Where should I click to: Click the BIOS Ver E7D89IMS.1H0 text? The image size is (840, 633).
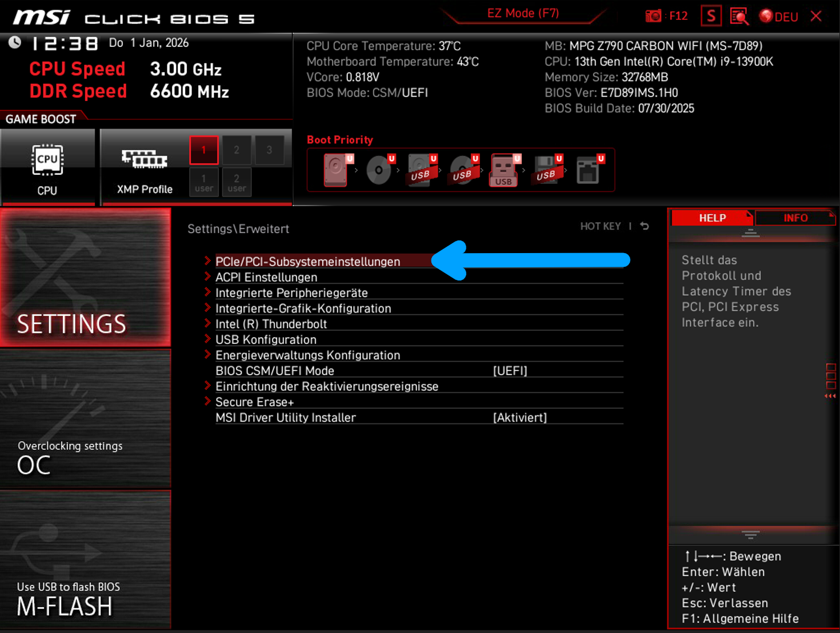click(x=611, y=93)
